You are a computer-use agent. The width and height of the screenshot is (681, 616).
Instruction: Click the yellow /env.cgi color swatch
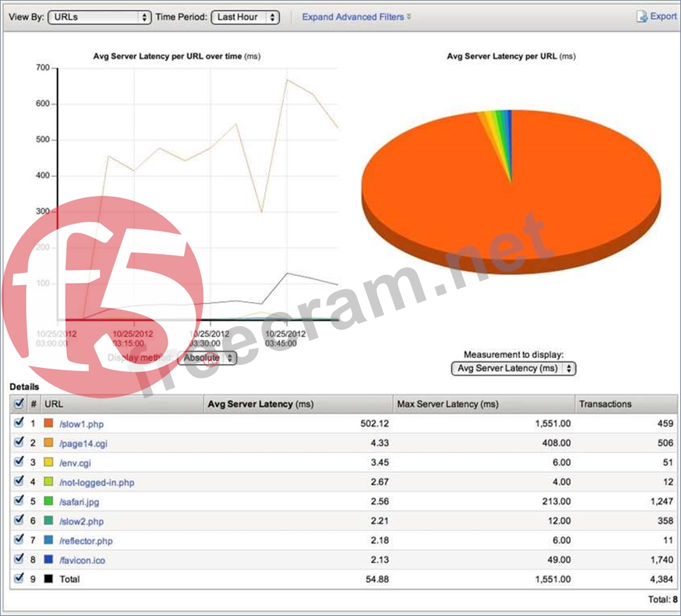pos(49,462)
